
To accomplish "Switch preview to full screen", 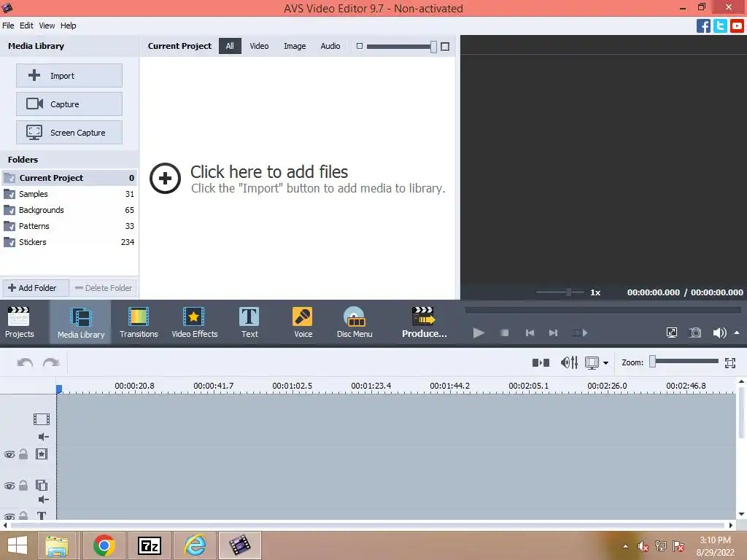I will point(672,332).
